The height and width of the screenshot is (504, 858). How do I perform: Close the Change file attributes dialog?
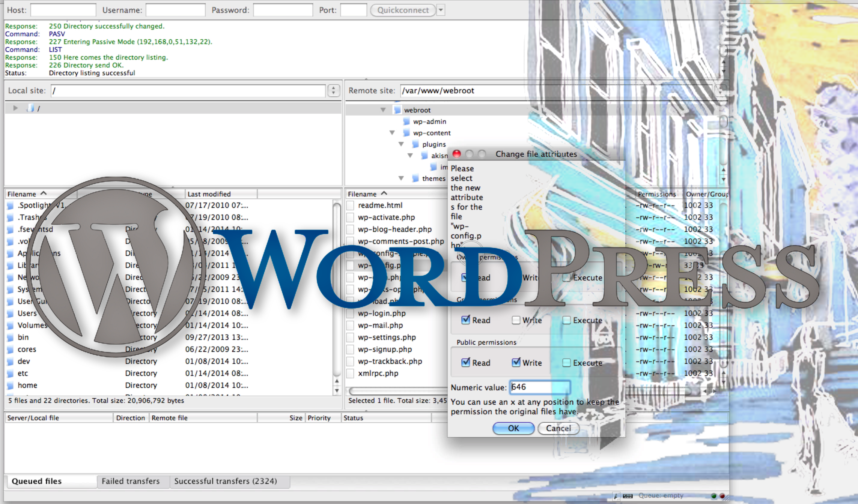coord(457,154)
